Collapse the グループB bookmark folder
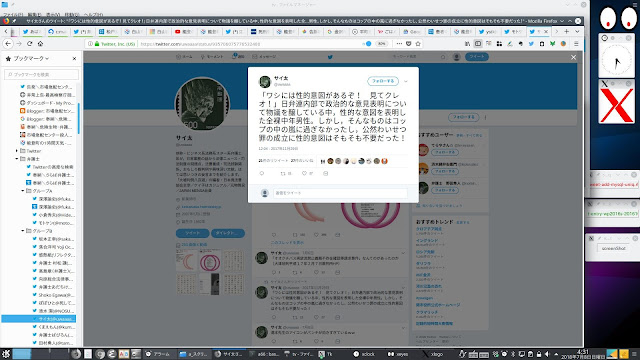Image resolution: width=640 pixels, height=360 pixels. tap(23, 231)
